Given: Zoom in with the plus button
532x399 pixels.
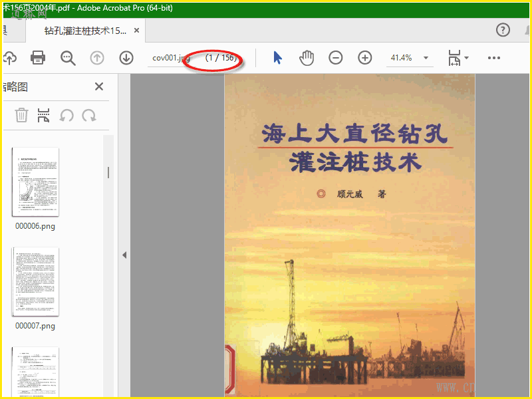Looking at the screenshot, I should pos(365,58).
